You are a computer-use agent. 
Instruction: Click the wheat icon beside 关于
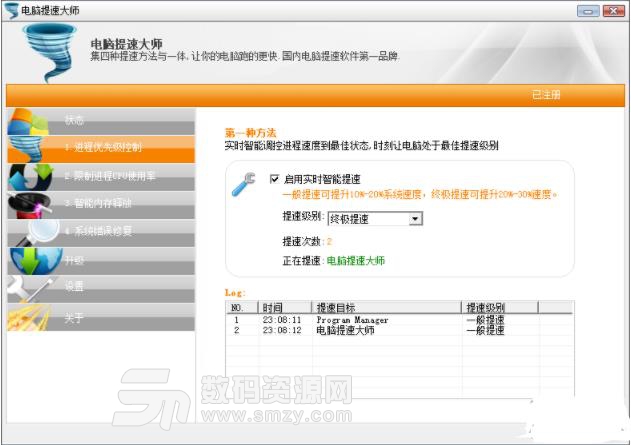point(29,317)
